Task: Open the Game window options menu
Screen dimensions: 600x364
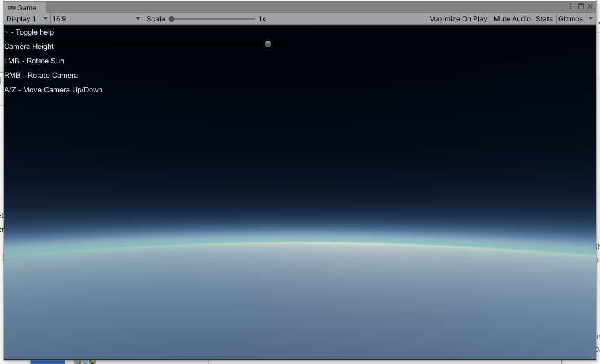Action: [x=570, y=6]
